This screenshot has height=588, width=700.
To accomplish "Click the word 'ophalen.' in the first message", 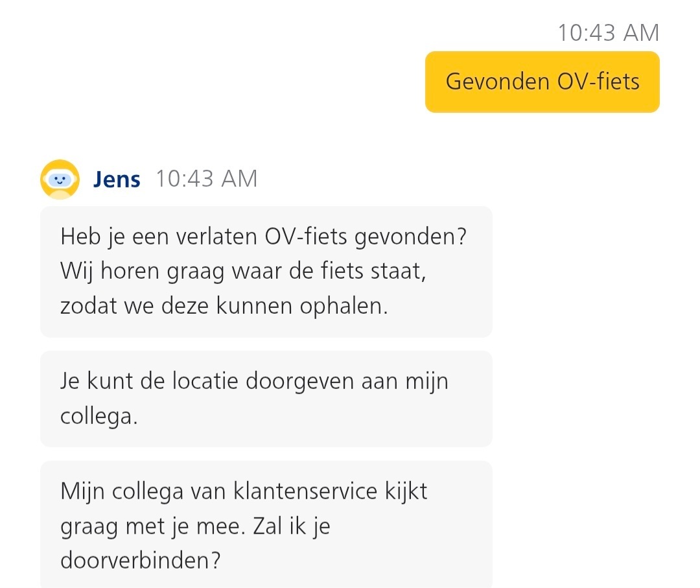I will (x=344, y=306).
